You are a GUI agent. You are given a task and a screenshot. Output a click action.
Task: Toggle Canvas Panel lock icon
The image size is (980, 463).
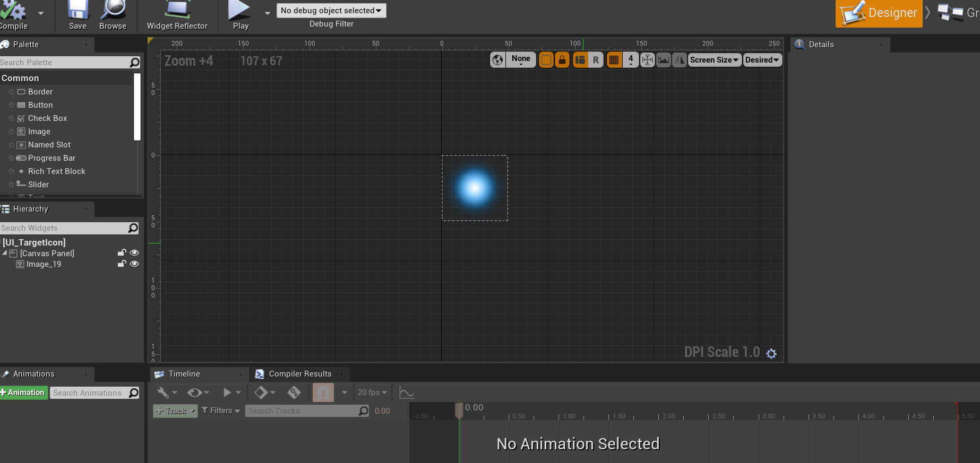pos(122,253)
